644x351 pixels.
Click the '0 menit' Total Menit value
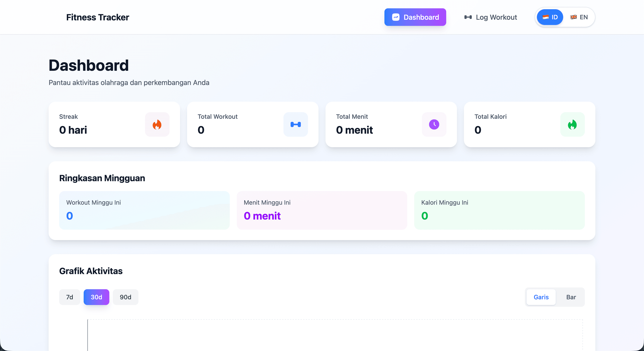pyautogui.click(x=354, y=130)
